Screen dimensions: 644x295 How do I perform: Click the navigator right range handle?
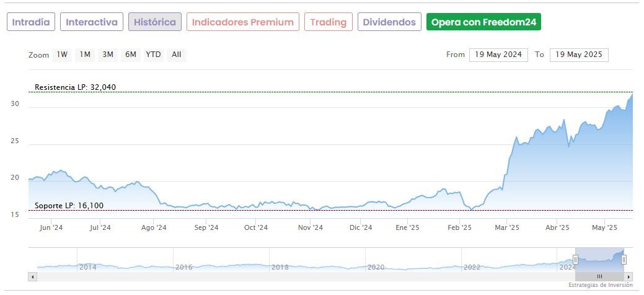coord(624,260)
